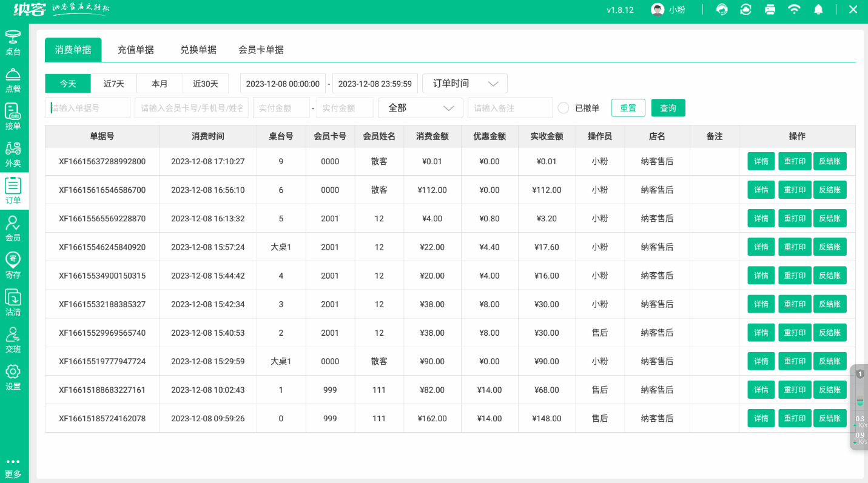Select the 点餐 ordering icon

pos(13,80)
